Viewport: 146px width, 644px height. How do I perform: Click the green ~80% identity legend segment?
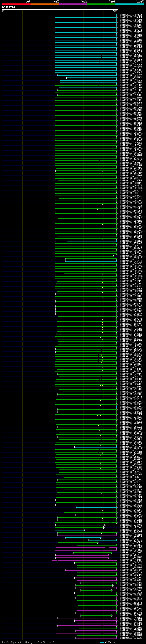tap(101, 4)
